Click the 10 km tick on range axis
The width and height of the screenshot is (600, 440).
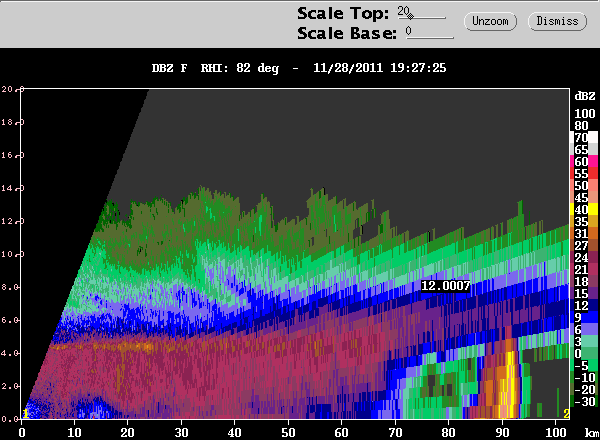pos(74,433)
